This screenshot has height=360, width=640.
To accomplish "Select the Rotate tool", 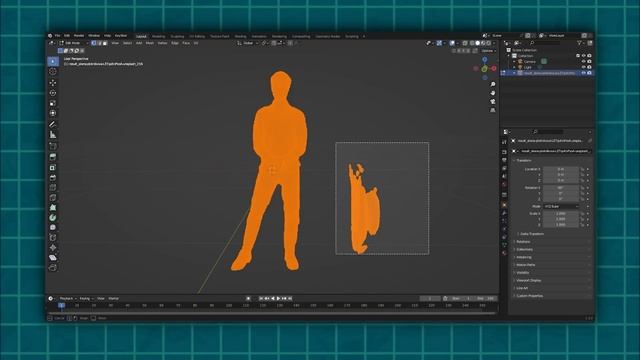I will point(53,93).
